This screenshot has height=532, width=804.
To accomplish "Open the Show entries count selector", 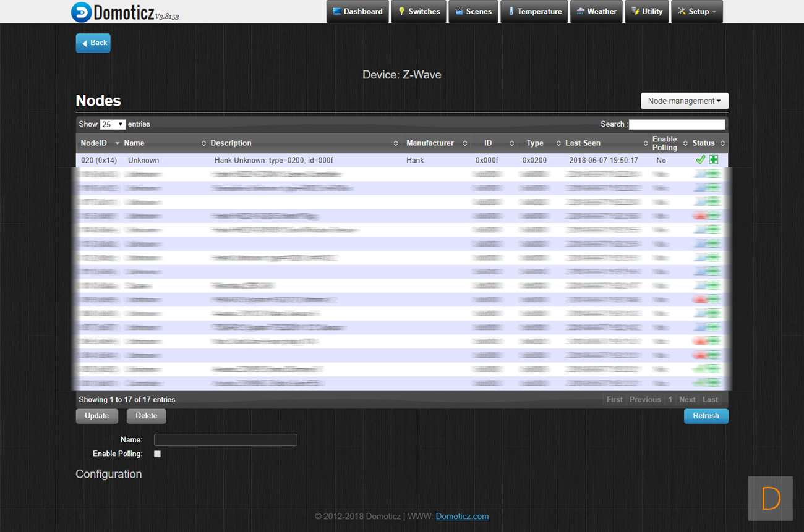I will 113,125.
